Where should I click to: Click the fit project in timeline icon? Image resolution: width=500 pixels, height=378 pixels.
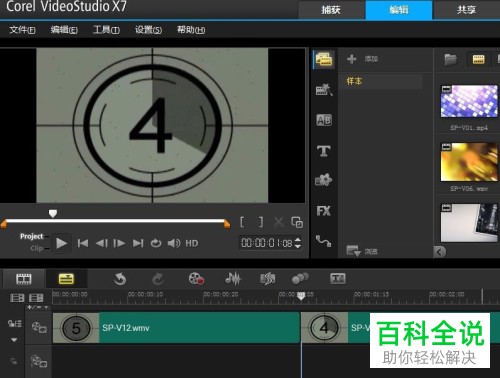pyautogui.click(x=36, y=298)
